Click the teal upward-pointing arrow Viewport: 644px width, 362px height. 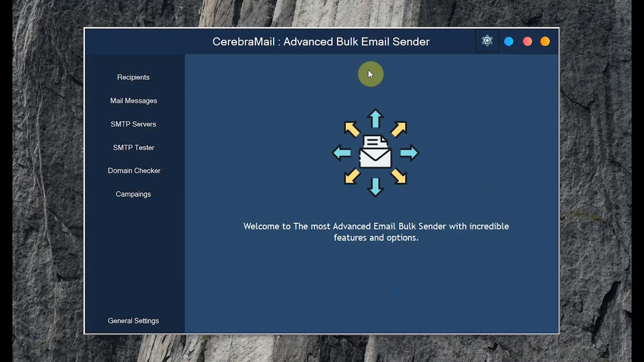(375, 119)
